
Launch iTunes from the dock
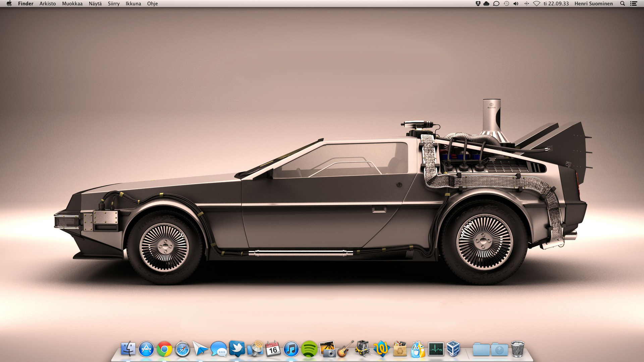291,349
